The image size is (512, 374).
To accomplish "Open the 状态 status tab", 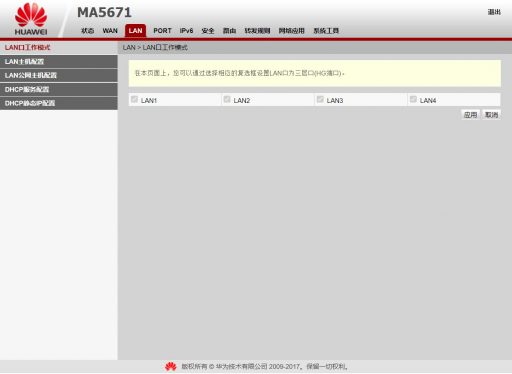I will click(87, 31).
